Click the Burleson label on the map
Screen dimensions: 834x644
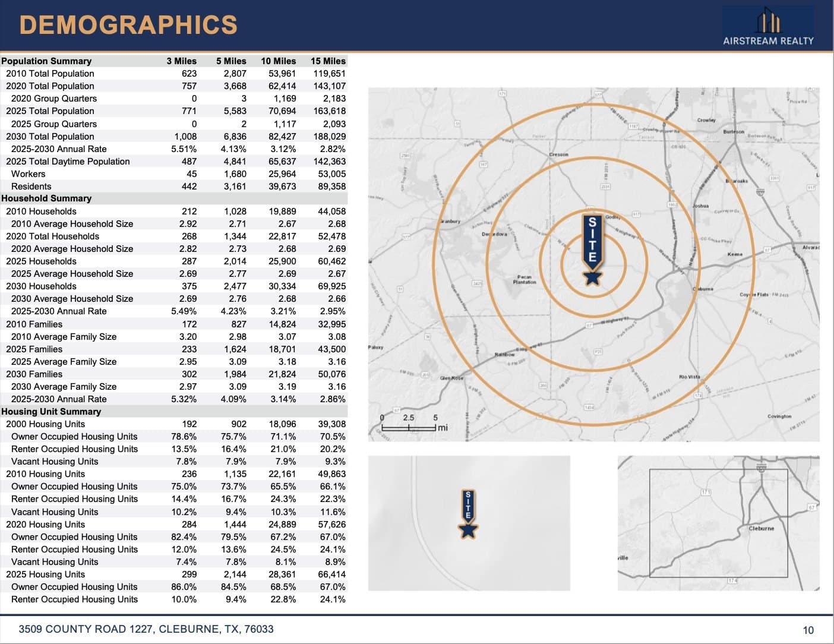(734, 132)
